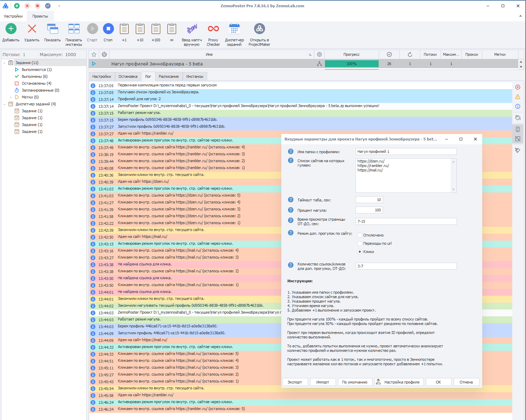Collapse the Задания (11) tree node

4,63
